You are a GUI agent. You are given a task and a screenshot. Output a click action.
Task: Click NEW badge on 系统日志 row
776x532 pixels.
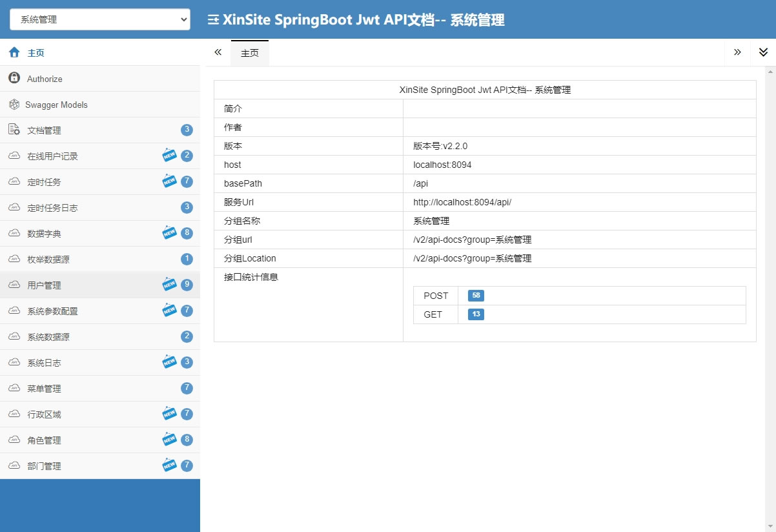pyautogui.click(x=169, y=362)
